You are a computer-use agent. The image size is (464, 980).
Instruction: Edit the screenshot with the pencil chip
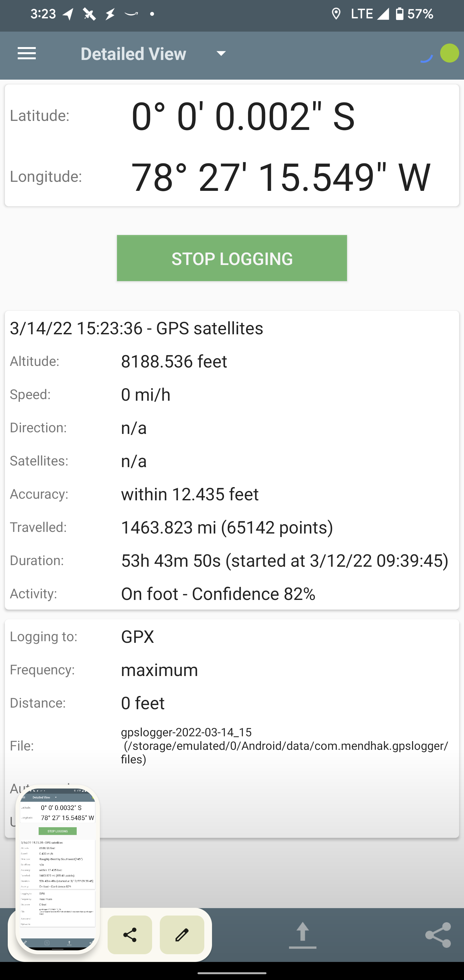point(182,935)
